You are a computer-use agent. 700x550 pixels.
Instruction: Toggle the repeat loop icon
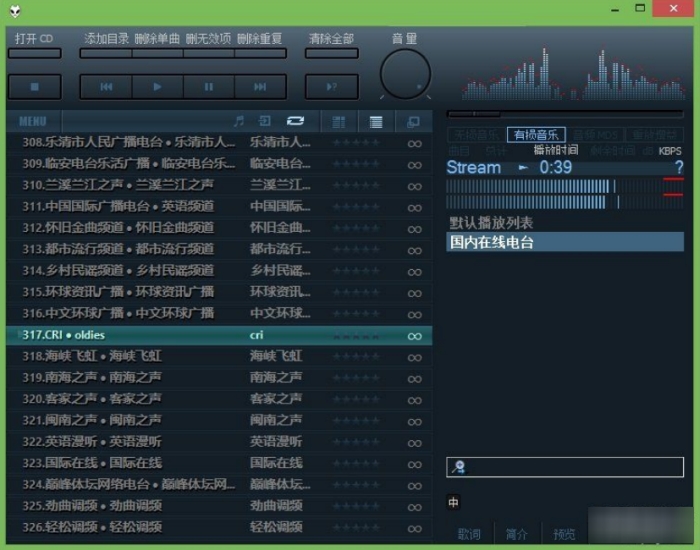click(295, 121)
